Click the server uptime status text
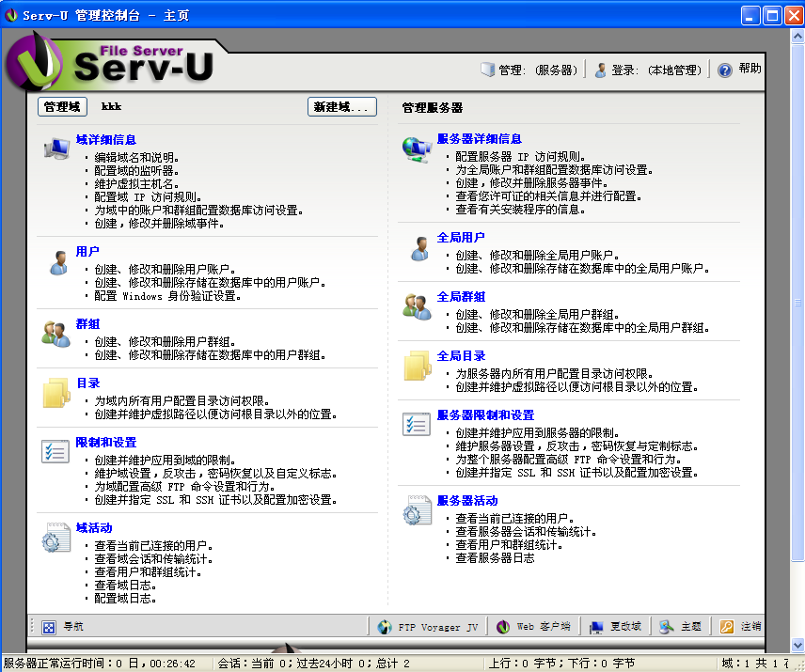Viewport: 805px width, 672px height. click(x=99, y=664)
